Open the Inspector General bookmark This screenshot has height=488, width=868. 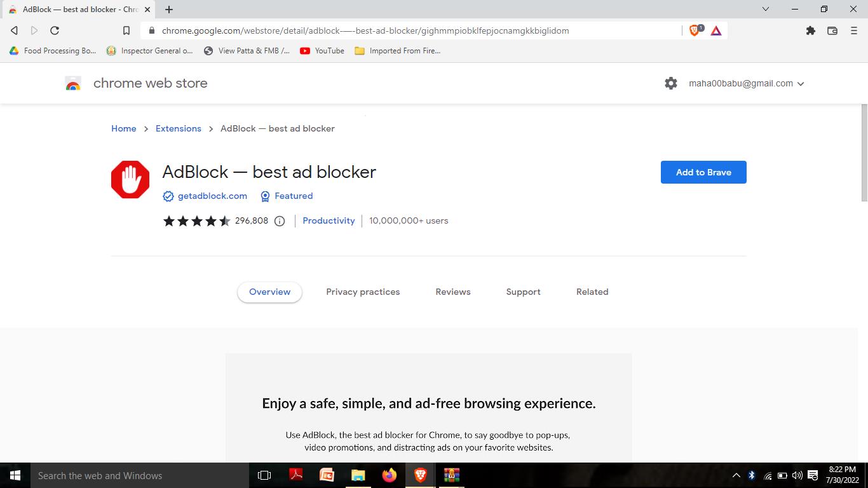(x=149, y=51)
